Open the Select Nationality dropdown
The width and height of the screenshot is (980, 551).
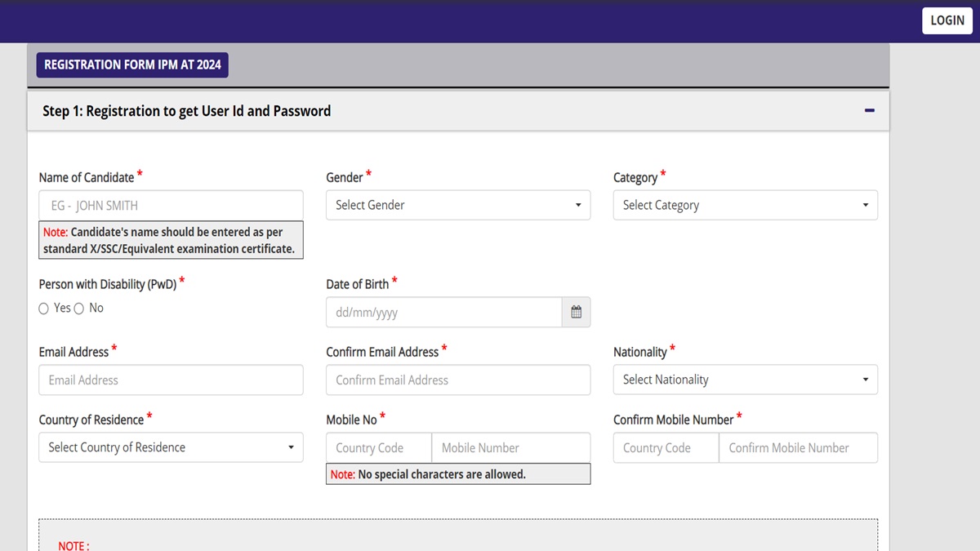click(x=746, y=380)
